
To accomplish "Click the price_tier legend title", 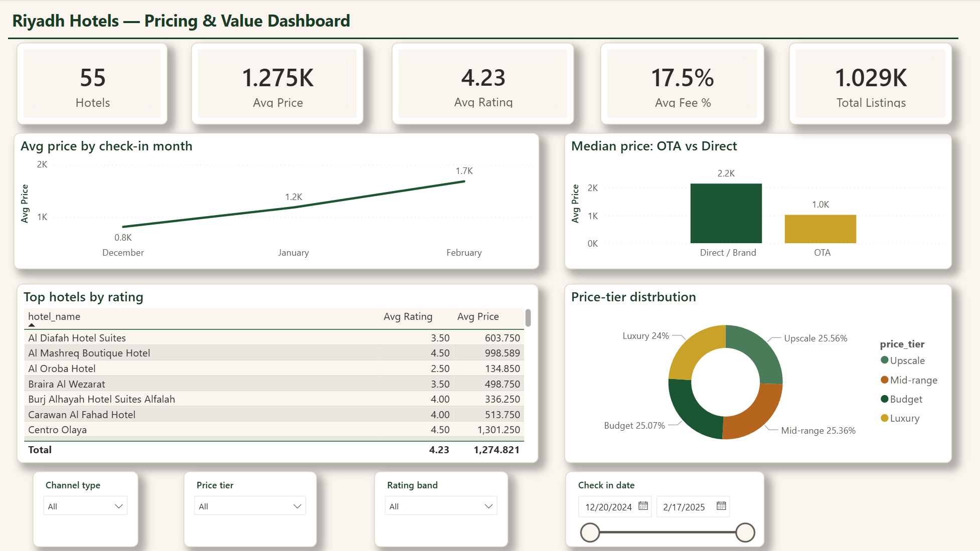I will (902, 344).
